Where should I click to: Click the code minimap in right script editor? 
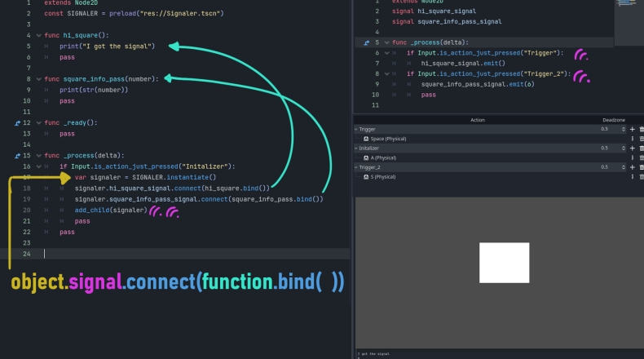coord(626,16)
